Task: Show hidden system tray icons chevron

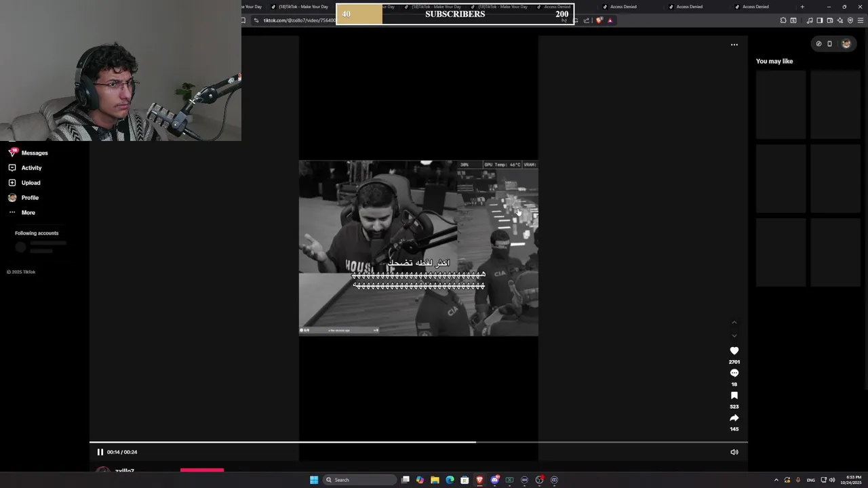Action: pyautogui.click(x=776, y=480)
